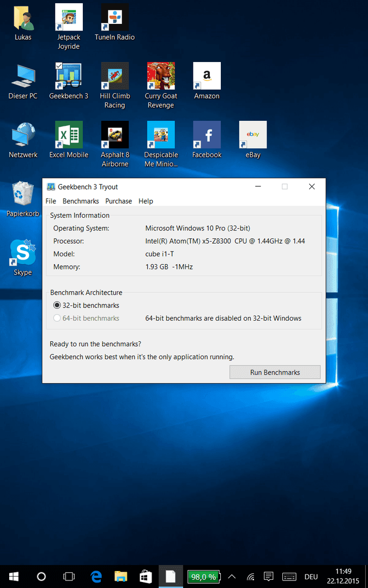Open the Despicable Me Minion shortcut
Image resolution: width=368 pixels, height=588 pixels.
pyautogui.click(x=161, y=134)
